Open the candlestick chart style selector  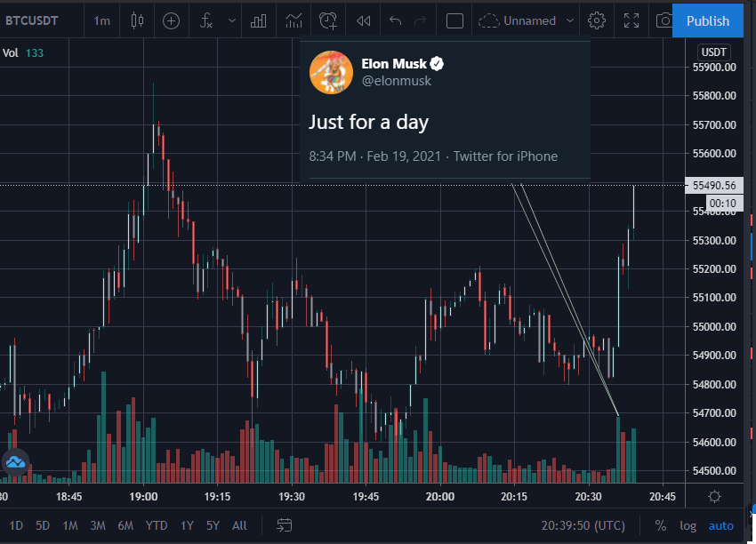tap(137, 20)
